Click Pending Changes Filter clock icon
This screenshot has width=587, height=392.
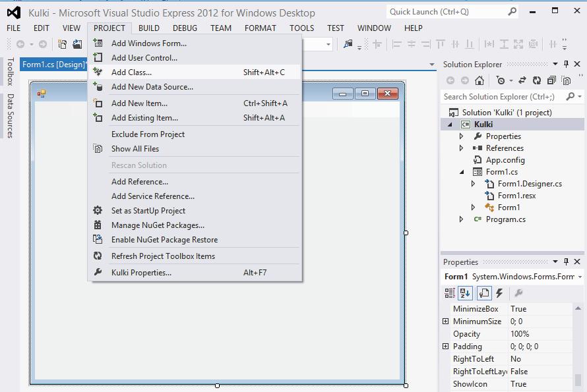click(501, 80)
